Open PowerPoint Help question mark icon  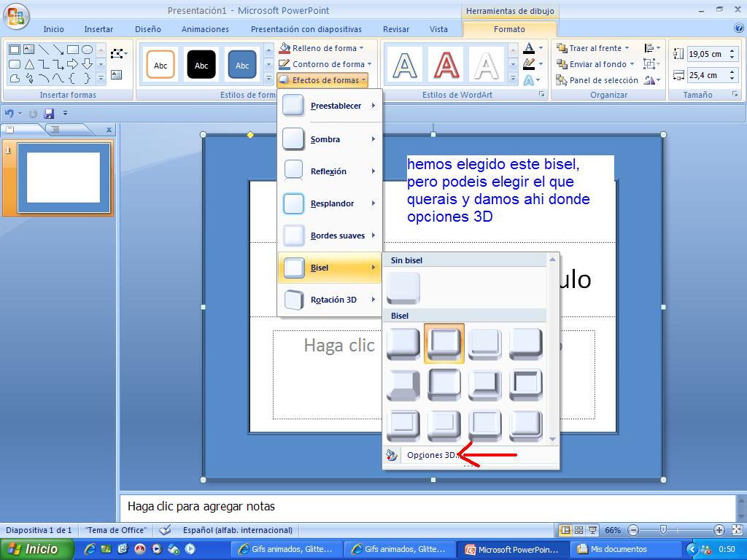[738, 28]
